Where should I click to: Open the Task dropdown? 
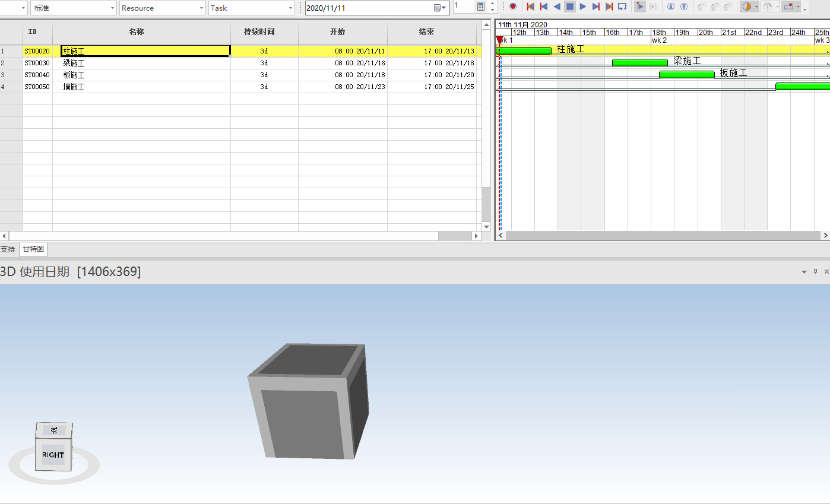pyautogui.click(x=252, y=8)
